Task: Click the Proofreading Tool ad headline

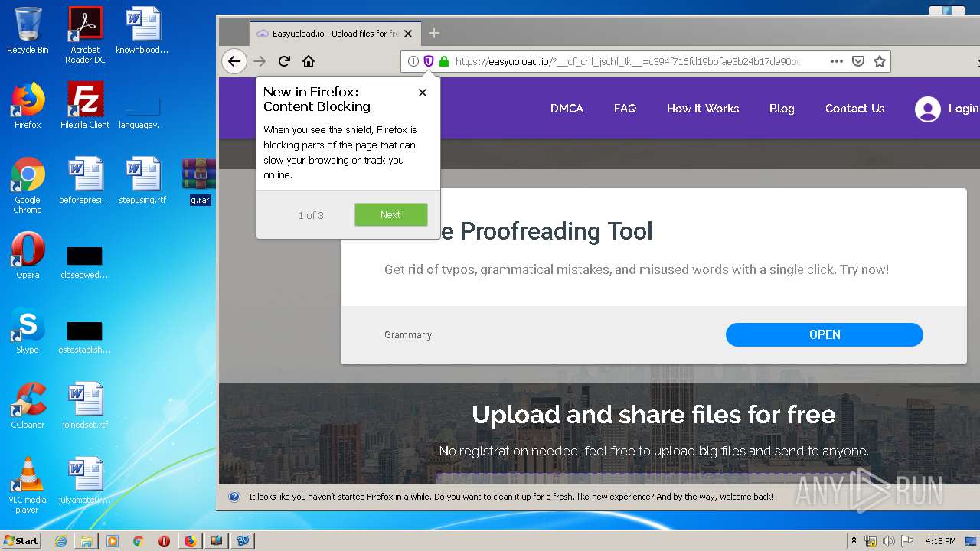Action: coord(547,230)
